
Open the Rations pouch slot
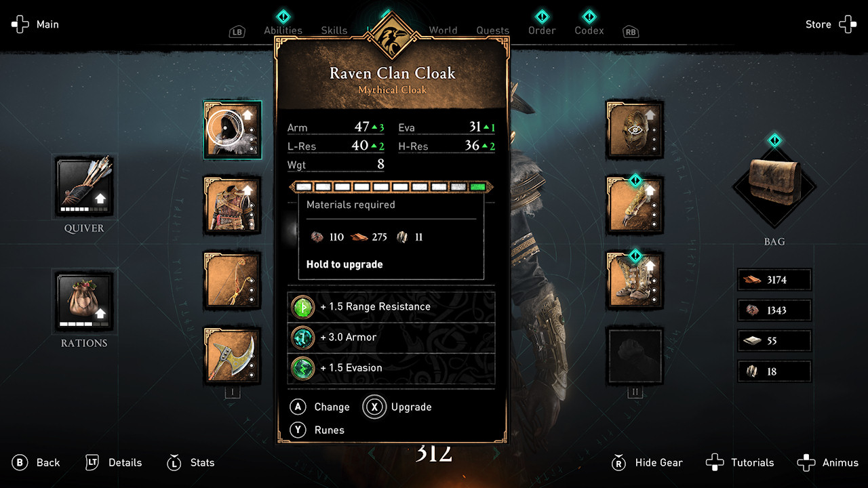(x=84, y=302)
